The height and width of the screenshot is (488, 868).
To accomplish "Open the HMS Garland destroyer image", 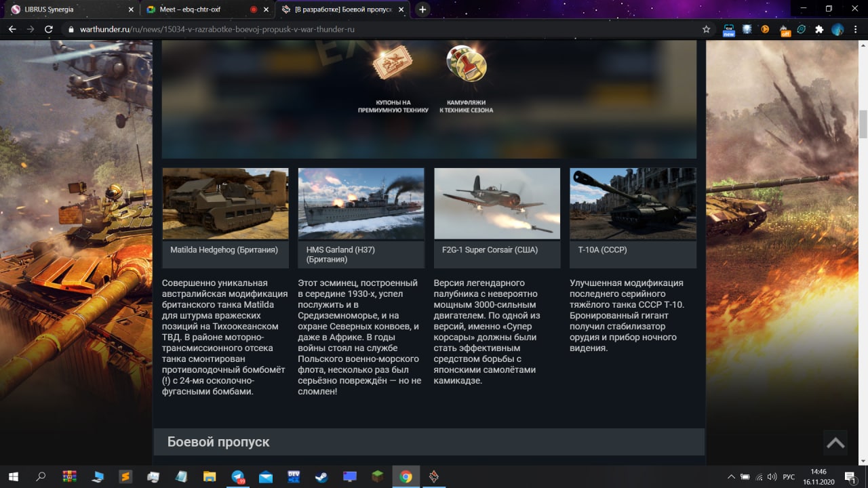I will click(361, 204).
